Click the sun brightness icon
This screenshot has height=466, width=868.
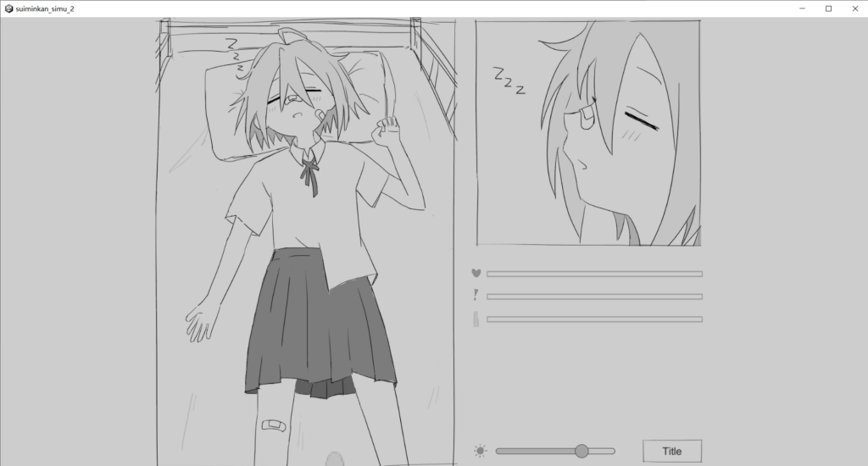point(481,451)
